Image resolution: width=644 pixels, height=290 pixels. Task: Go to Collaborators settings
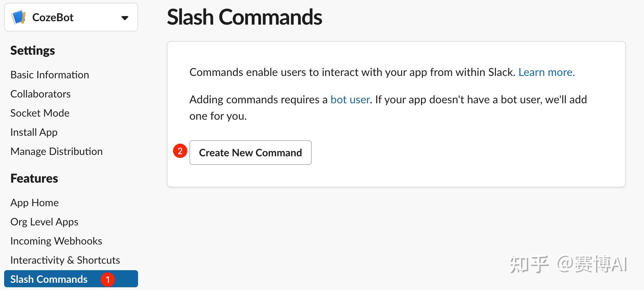click(x=40, y=94)
